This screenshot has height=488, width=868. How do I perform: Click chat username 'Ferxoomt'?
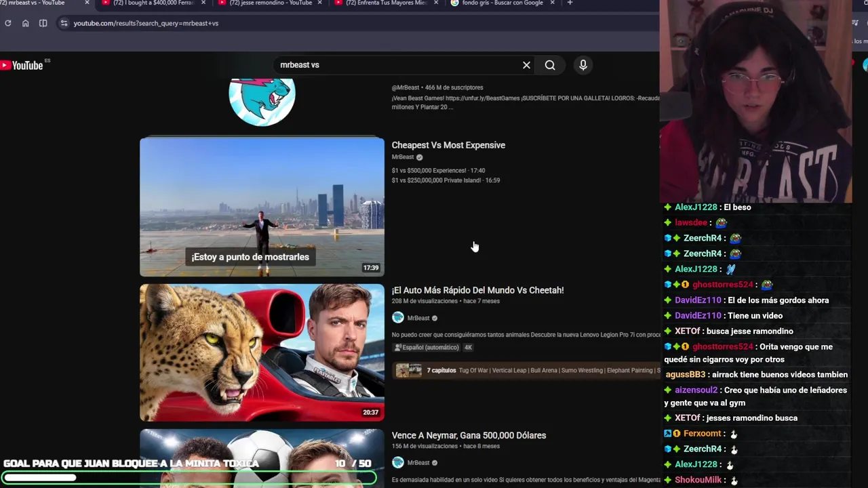pyautogui.click(x=702, y=434)
